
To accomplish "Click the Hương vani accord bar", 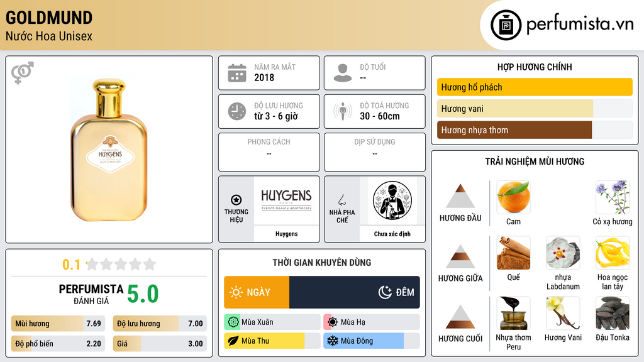I will tap(535, 108).
